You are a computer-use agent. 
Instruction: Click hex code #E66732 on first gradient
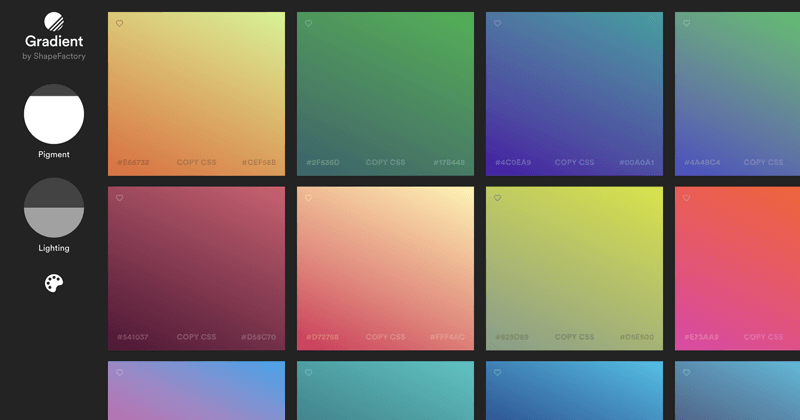point(133,162)
